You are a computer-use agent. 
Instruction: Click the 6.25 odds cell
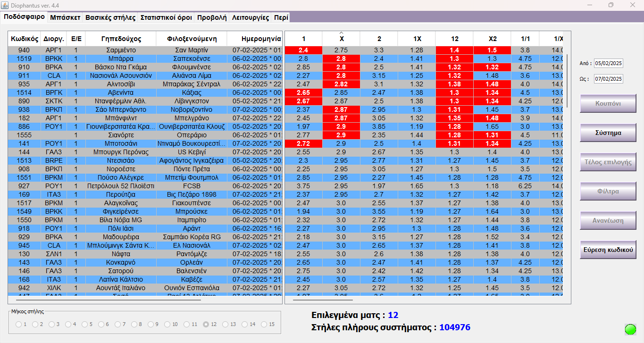pyautogui.click(x=525, y=186)
